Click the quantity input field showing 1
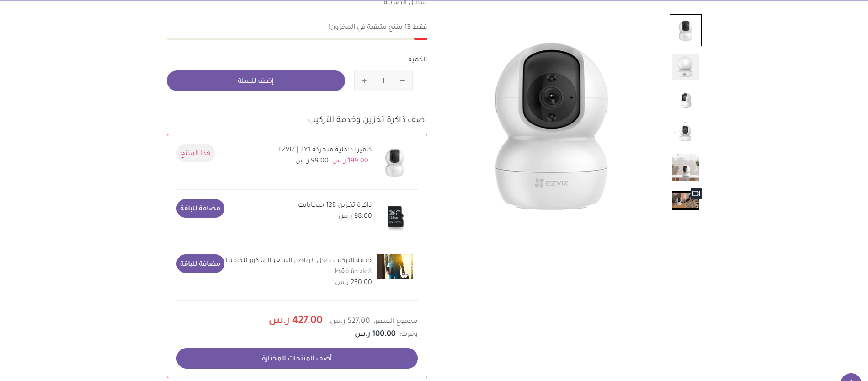This screenshot has height=381, width=868. click(x=383, y=81)
